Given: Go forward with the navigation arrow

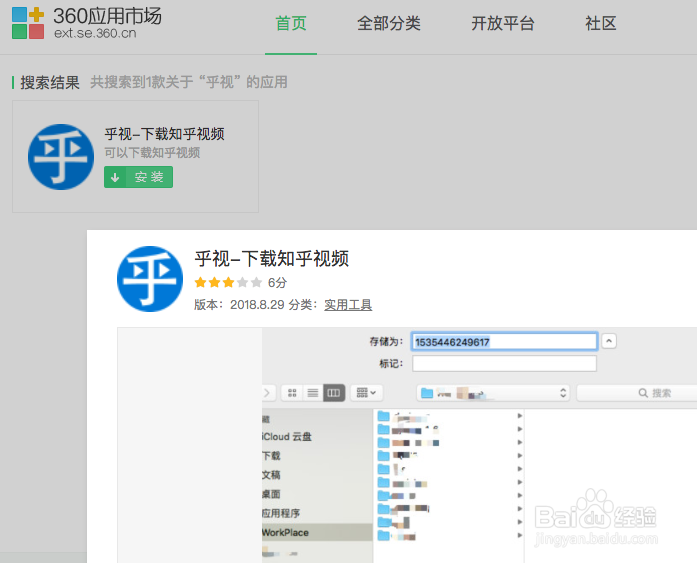Looking at the screenshot, I should coord(267,393).
